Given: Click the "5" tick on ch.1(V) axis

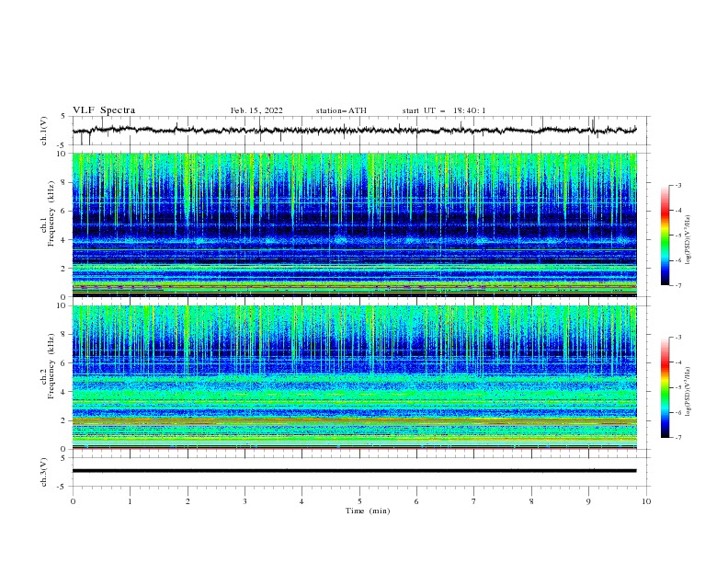Looking at the screenshot, I should click(63, 116).
